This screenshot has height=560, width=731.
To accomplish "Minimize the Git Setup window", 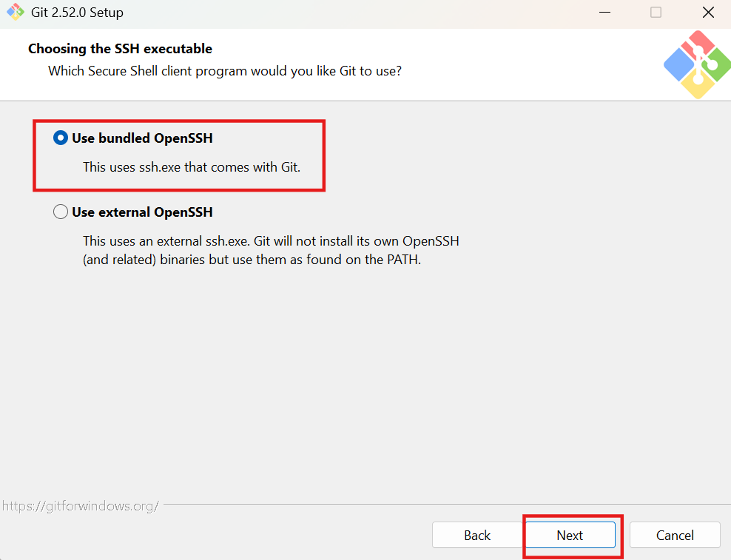I will [604, 13].
